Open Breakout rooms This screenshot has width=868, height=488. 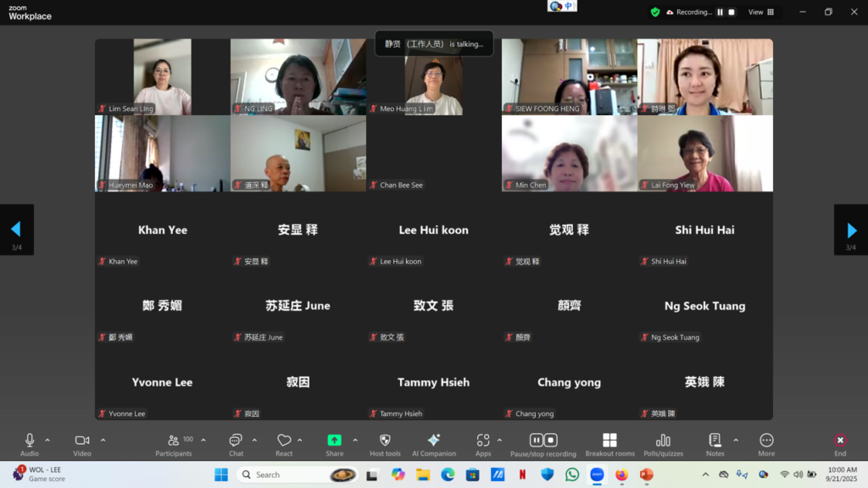pyautogui.click(x=609, y=444)
